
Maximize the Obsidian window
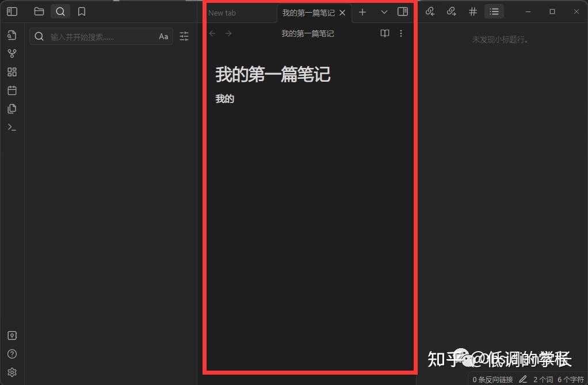pyautogui.click(x=552, y=12)
